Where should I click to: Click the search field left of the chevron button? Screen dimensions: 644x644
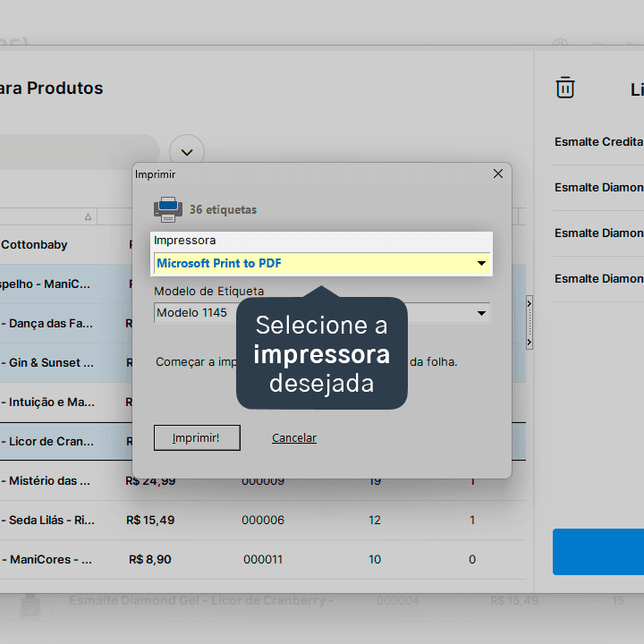80,152
